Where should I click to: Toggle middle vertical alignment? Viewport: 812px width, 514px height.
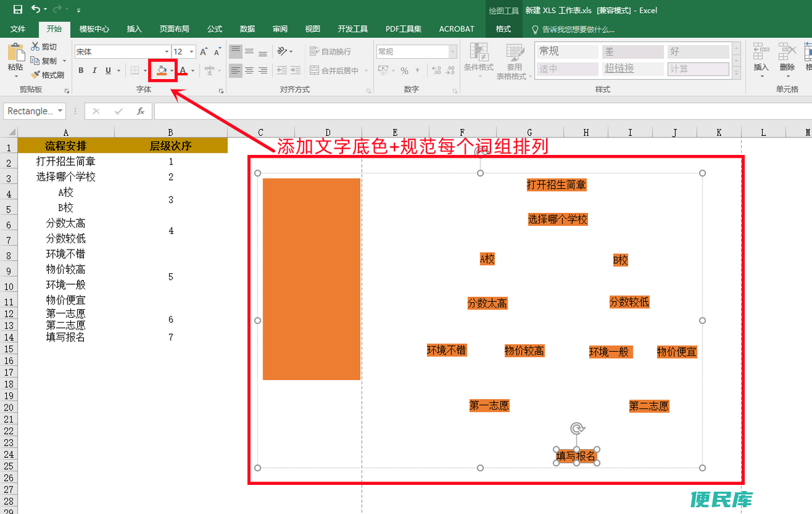(x=249, y=51)
